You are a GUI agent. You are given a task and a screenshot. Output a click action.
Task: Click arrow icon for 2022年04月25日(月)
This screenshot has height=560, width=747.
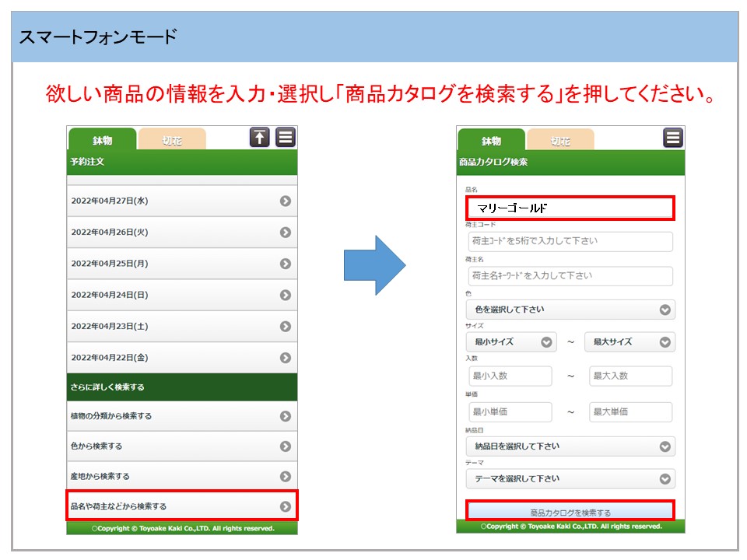click(x=286, y=264)
